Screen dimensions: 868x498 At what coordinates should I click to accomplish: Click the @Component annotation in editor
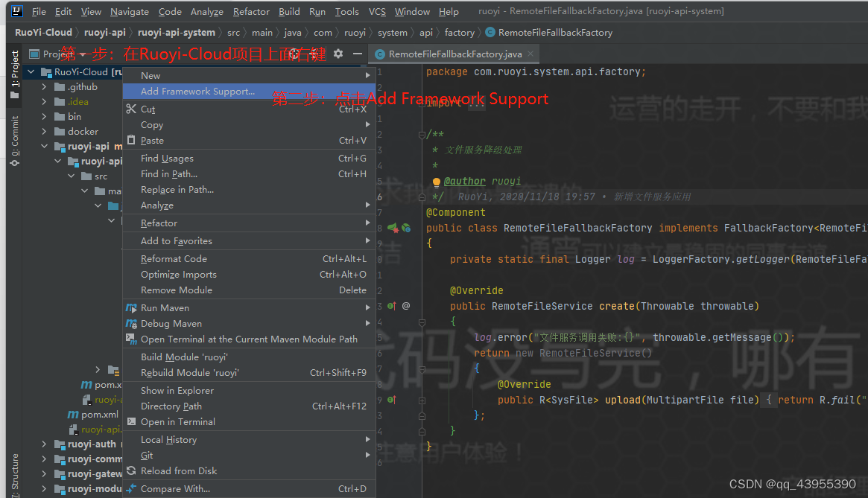[x=455, y=212]
